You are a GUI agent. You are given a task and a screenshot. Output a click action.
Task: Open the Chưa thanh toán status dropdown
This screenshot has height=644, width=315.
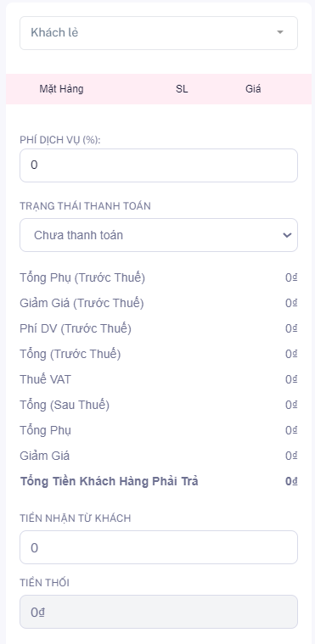pos(158,235)
